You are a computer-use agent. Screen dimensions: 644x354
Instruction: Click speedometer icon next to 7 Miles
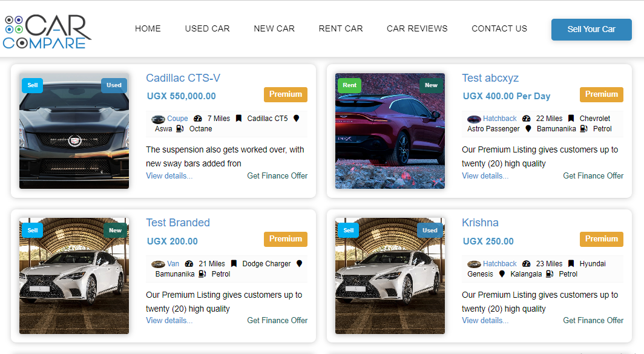pyautogui.click(x=197, y=118)
